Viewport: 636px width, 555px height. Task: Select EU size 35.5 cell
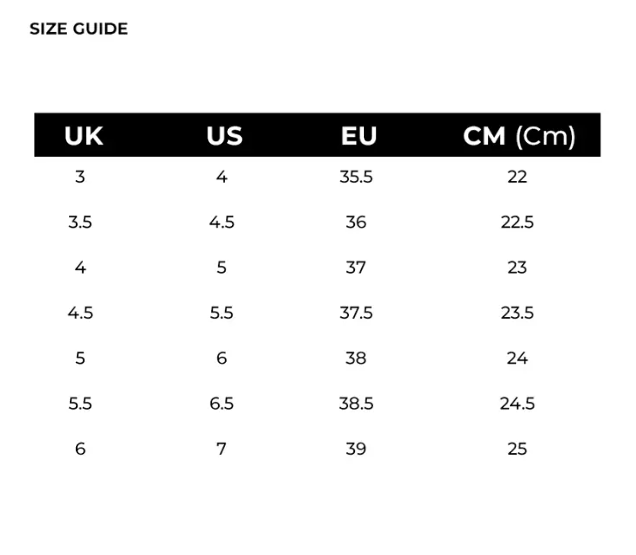(356, 177)
